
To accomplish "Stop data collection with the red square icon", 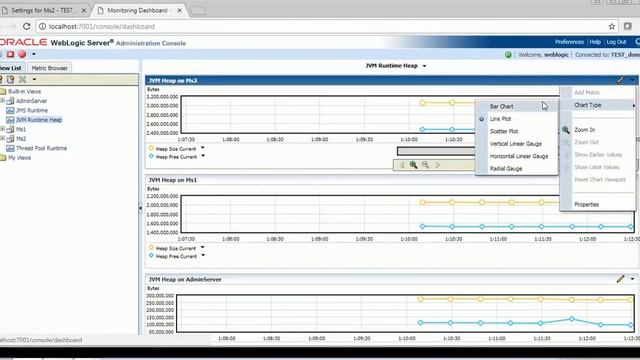I will point(10,54).
